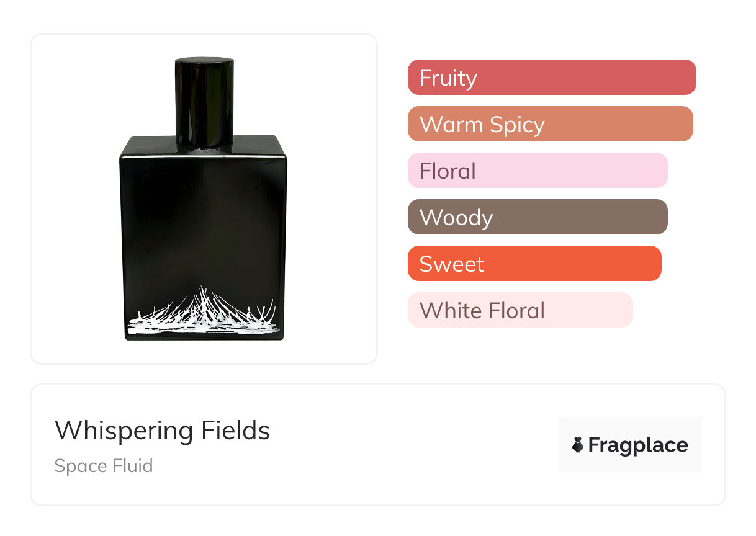Click the "Fruity" label text
The image size is (756, 536).
[x=448, y=78]
